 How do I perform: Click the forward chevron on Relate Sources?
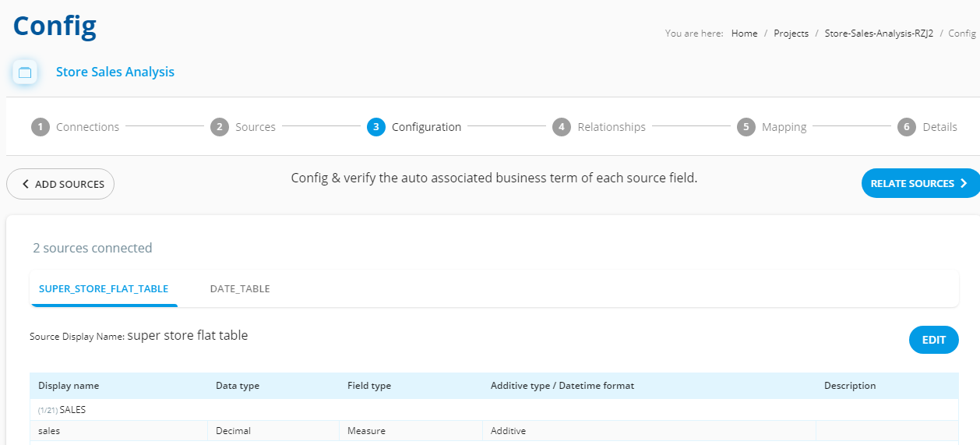pyautogui.click(x=964, y=184)
